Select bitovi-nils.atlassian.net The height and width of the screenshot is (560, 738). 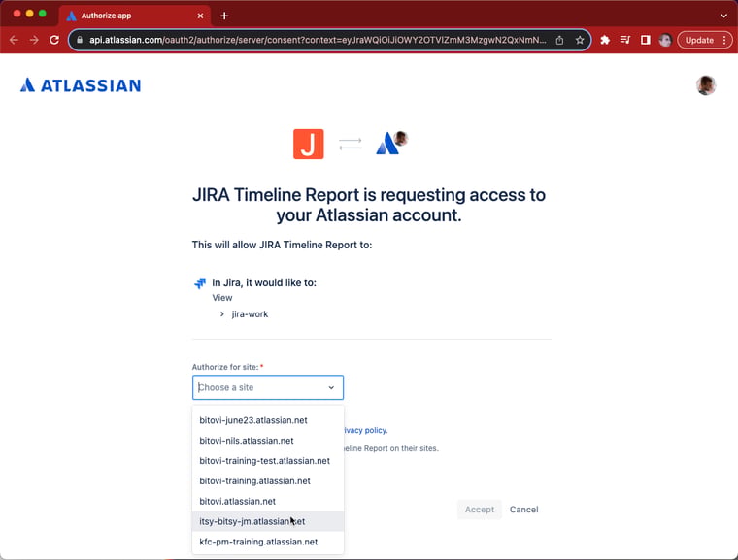[x=268, y=441]
